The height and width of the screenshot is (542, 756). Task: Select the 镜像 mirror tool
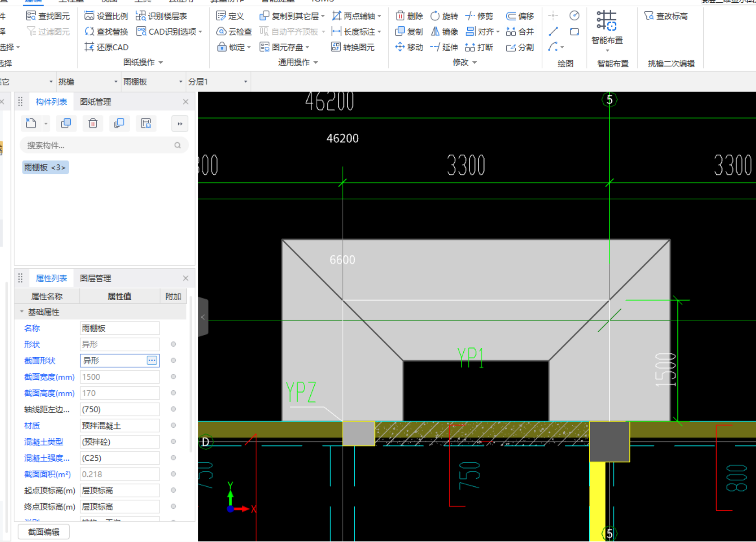[444, 32]
